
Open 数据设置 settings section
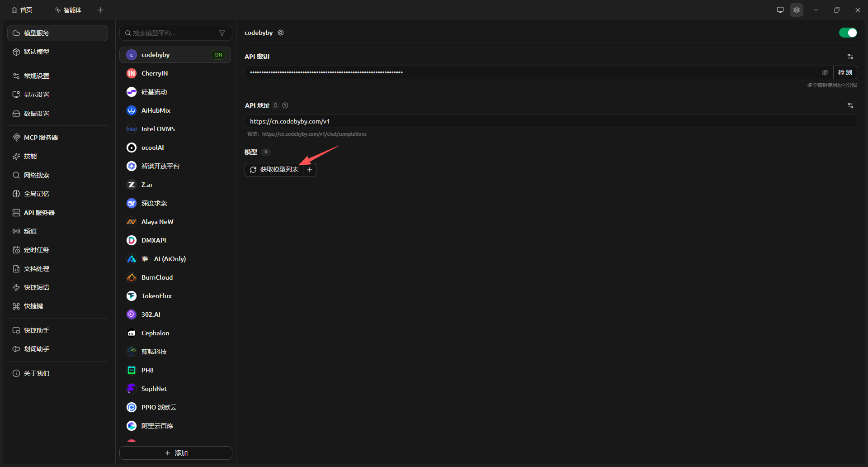[x=57, y=114]
